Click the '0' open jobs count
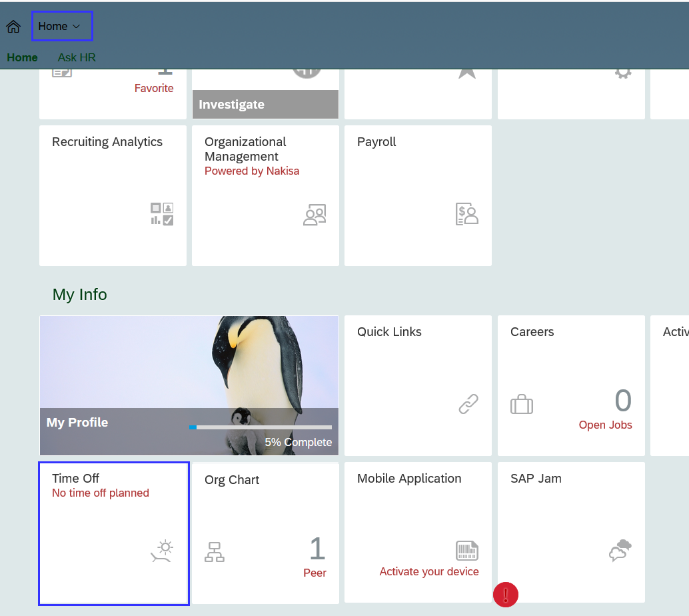Viewport: 689px width, 616px height. click(623, 401)
